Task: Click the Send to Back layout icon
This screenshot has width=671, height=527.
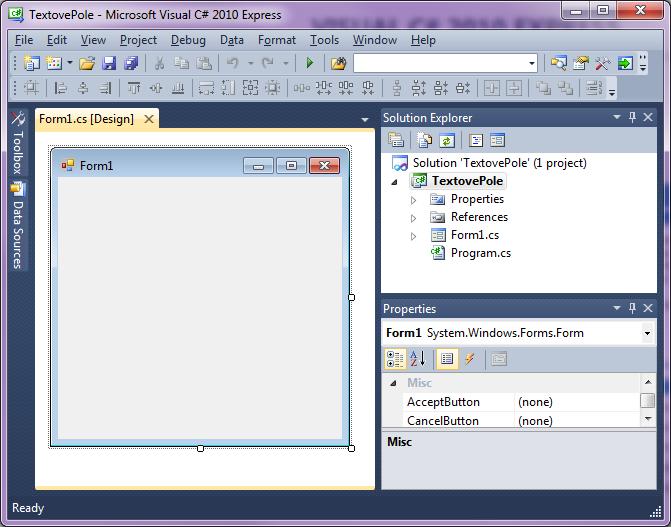Action: pos(566,88)
